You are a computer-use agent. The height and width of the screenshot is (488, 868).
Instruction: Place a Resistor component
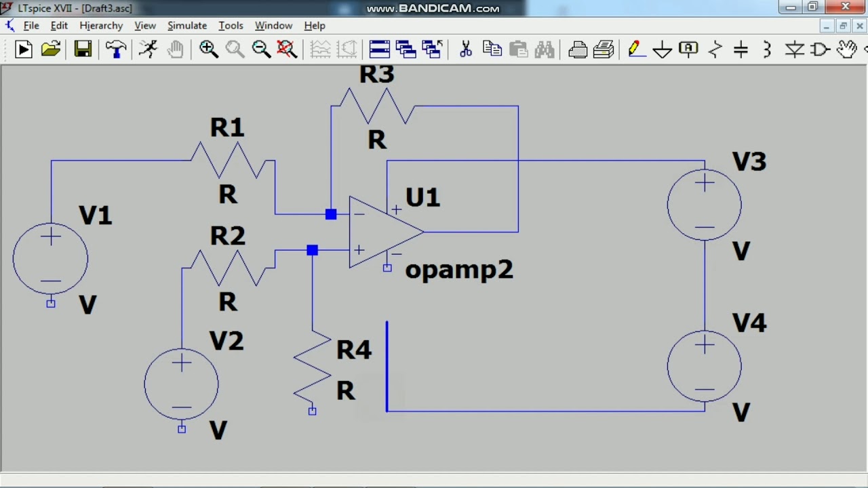click(x=715, y=49)
